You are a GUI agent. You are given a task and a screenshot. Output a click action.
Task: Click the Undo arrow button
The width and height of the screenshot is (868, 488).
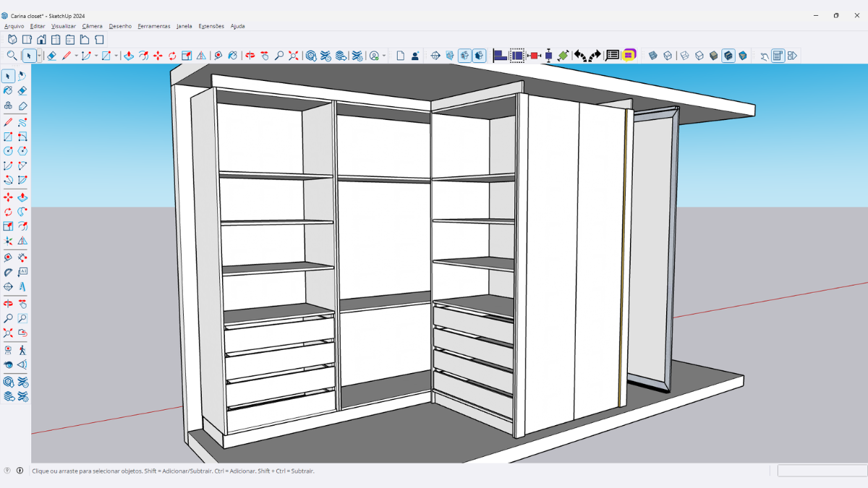[x=580, y=56]
